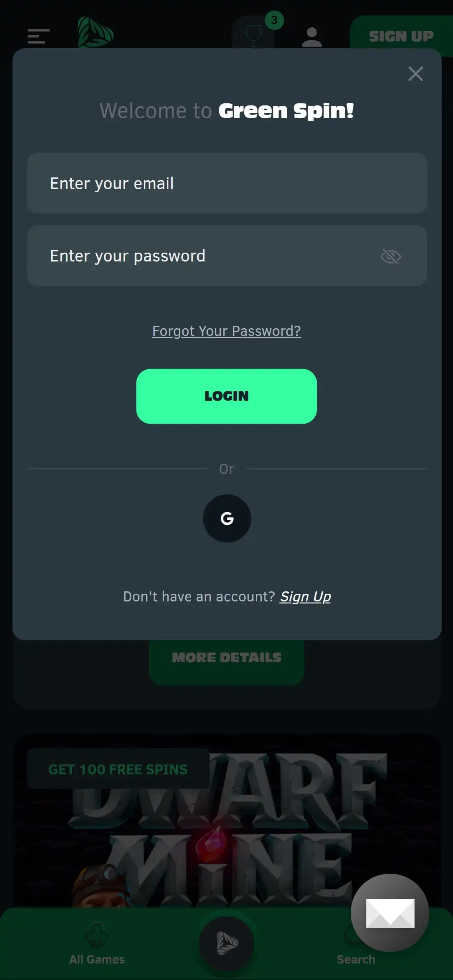Image resolution: width=453 pixels, height=980 pixels.
Task: Open the Search tab
Action: coord(356,959)
